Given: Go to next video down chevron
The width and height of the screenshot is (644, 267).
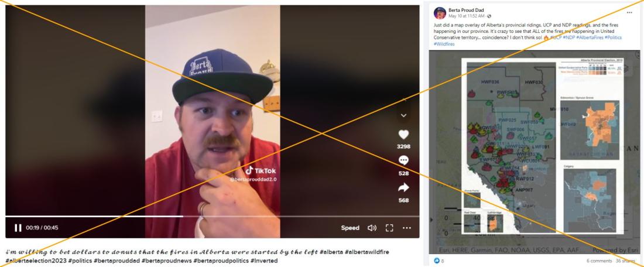Looking at the screenshot, I should point(403,115).
